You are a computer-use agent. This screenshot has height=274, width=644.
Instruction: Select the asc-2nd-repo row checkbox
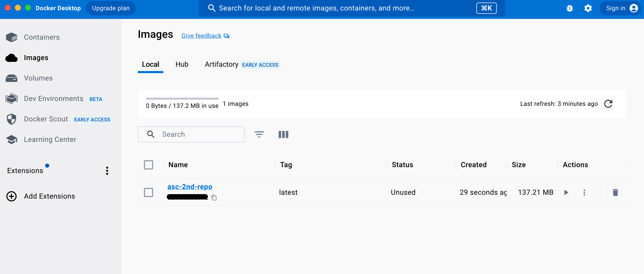[148, 192]
